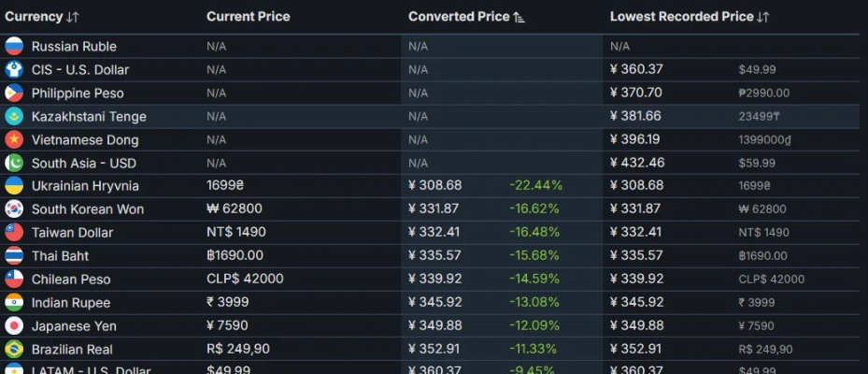
Task: Click the Indian Rupee flag icon
Action: click(14, 303)
